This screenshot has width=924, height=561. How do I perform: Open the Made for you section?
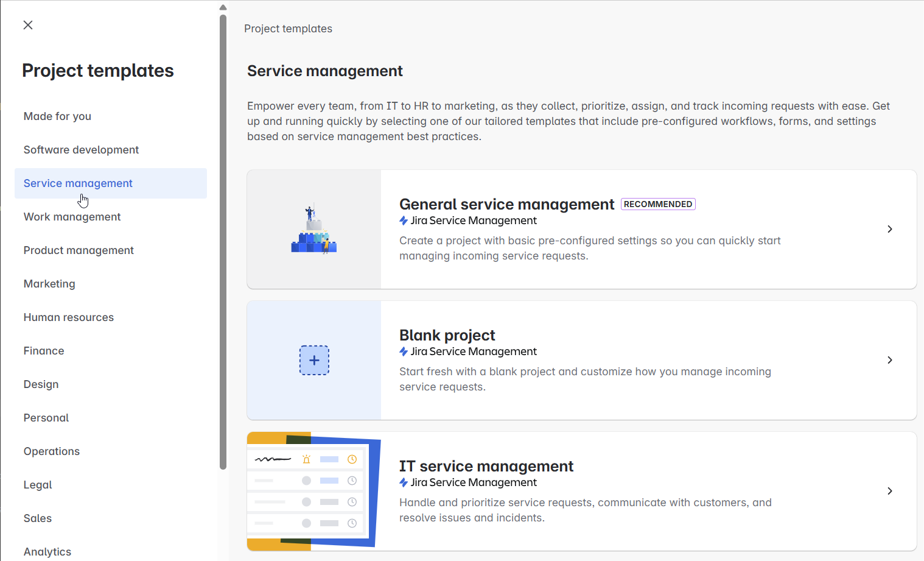pos(57,116)
